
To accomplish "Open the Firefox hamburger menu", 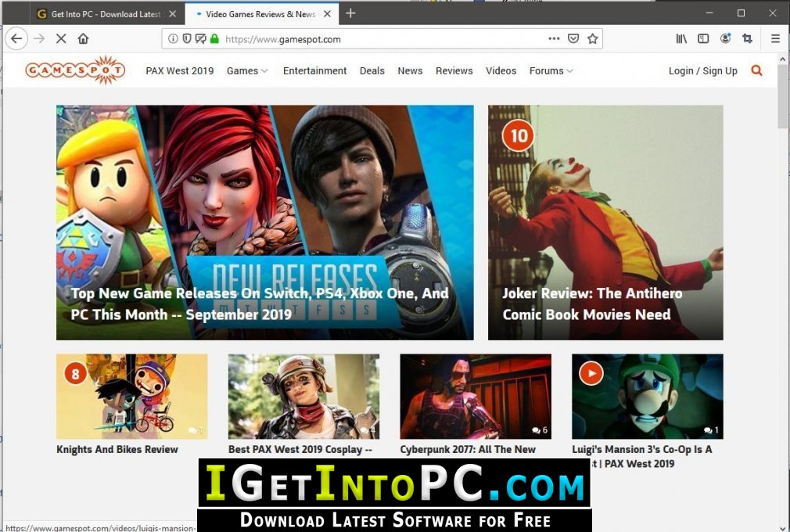I will click(x=775, y=39).
